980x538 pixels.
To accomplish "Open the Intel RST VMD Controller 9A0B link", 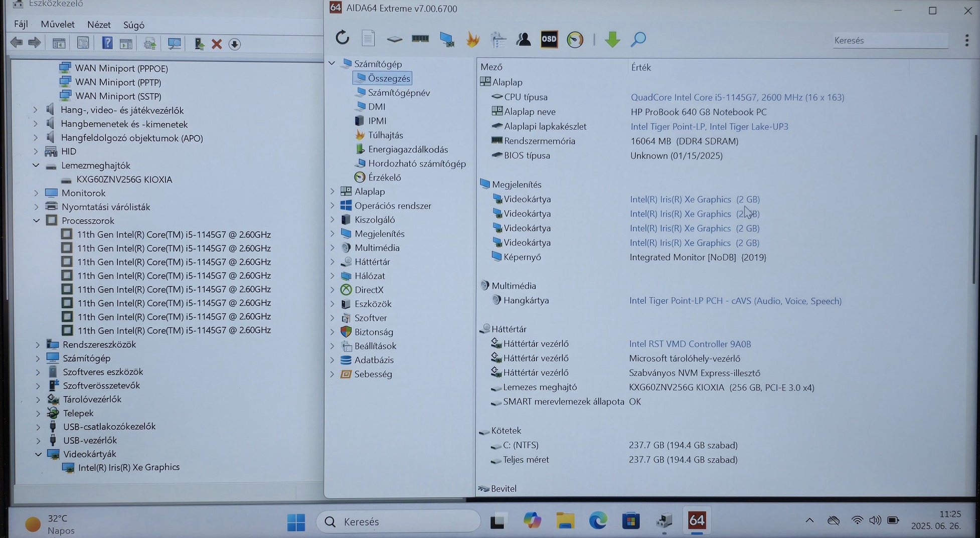I will 690,344.
